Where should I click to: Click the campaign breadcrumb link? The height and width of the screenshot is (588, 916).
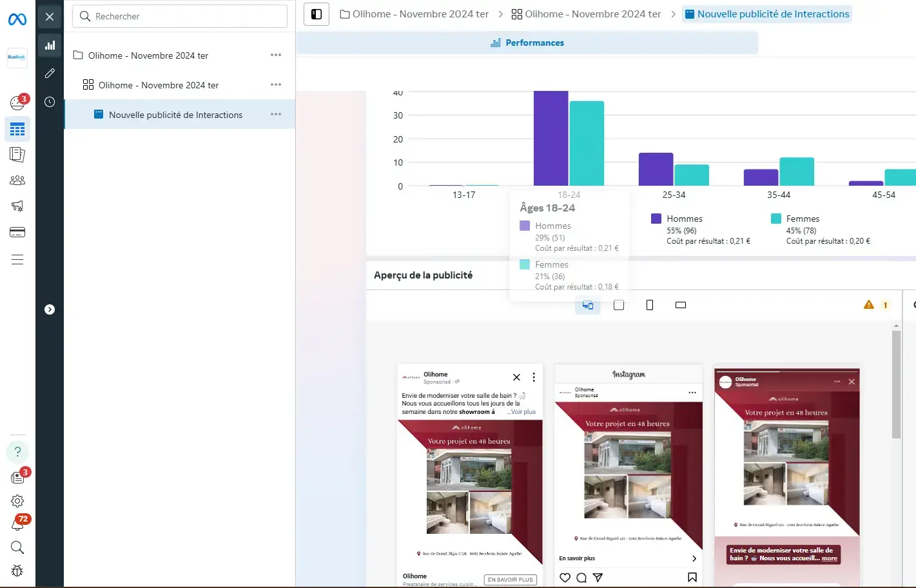click(x=414, y=14)
